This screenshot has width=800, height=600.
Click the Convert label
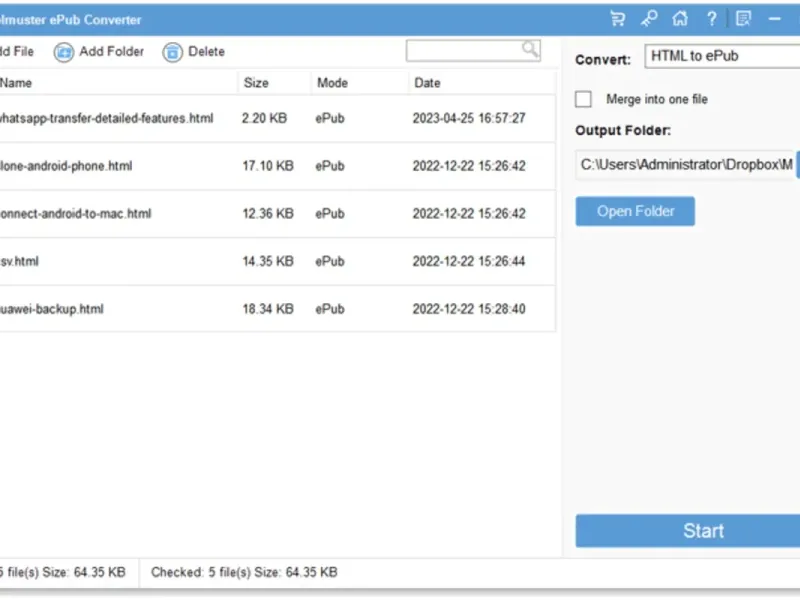coord(603,60)
